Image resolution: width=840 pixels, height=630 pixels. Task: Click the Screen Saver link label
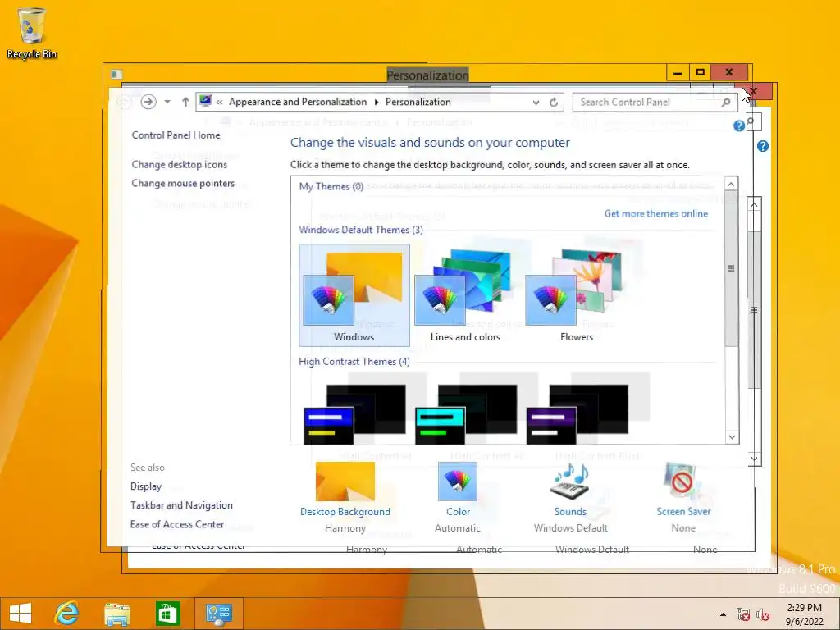683,512
